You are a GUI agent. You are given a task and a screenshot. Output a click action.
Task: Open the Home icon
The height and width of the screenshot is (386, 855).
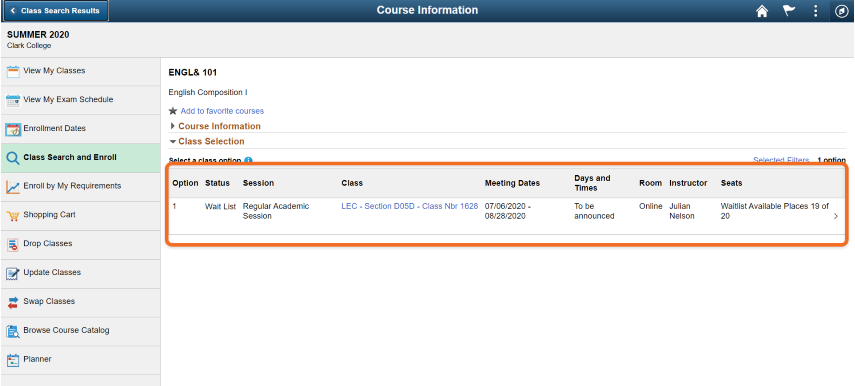pos(762,11)
